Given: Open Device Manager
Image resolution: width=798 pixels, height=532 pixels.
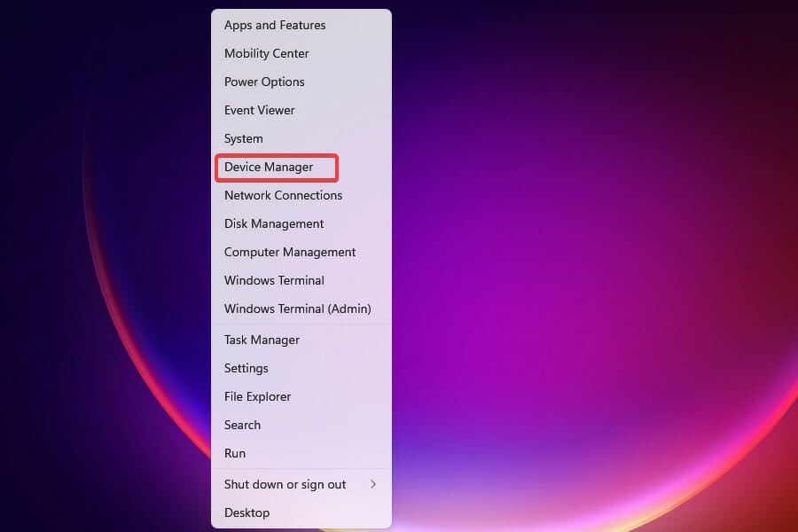Looking at the screenshot, I should [301, 167].
